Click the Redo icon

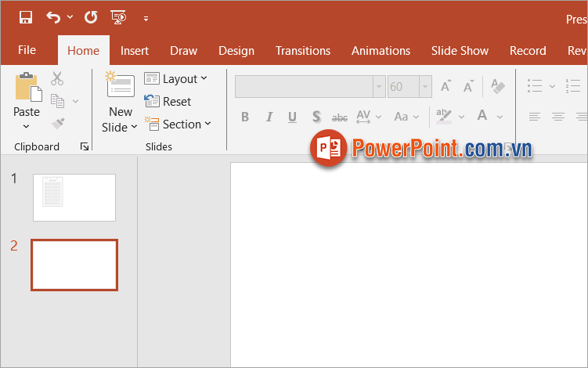click(x=91, y=17)
